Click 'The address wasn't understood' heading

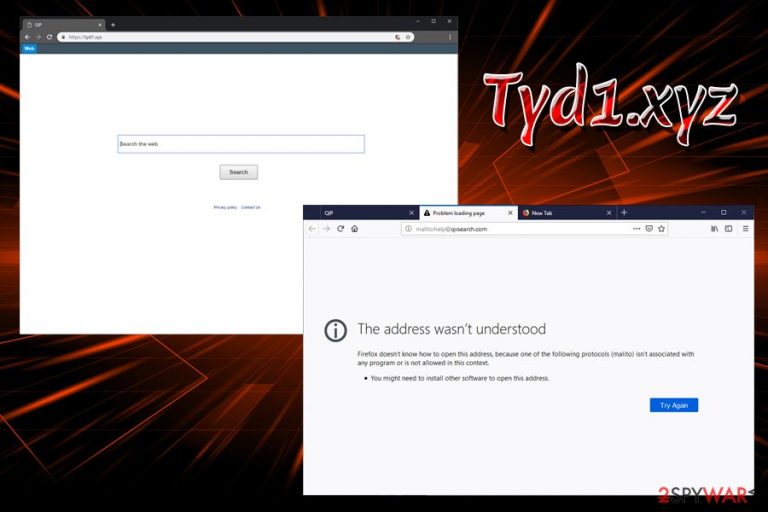(x=452, y=329)
